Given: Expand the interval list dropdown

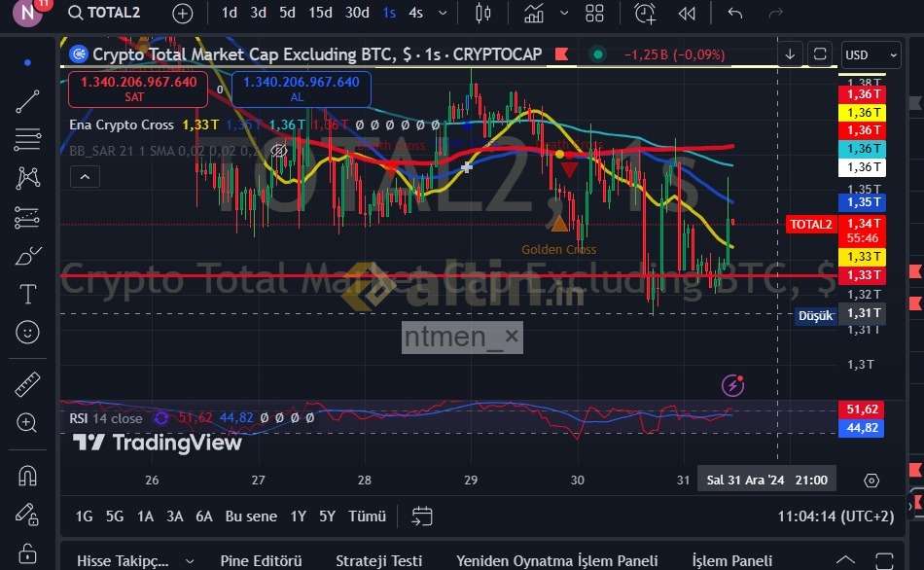Looking at the screenshot, I should [x=443, y=13].
